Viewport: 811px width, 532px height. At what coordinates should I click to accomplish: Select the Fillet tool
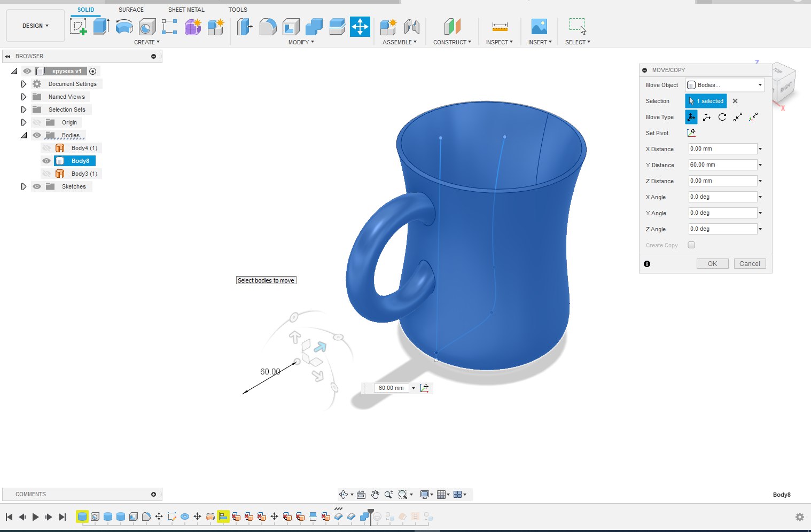[268, 26]
